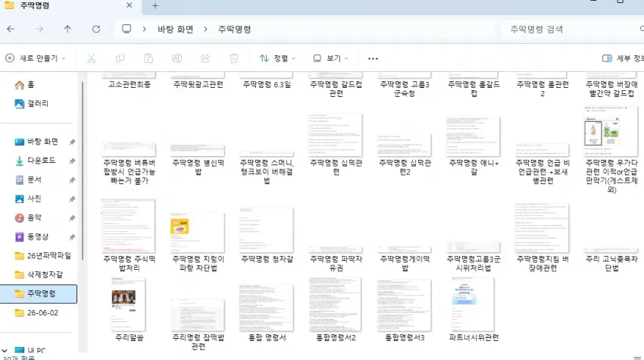
Task: Open 음악 in the sidebar
Action: [x=28, y=218]
